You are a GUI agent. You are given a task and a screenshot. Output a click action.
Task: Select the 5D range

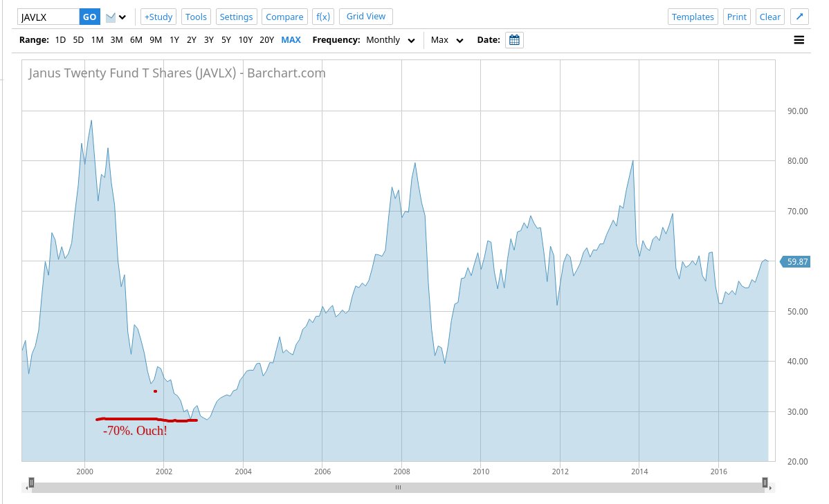click(x=78, y=39)
